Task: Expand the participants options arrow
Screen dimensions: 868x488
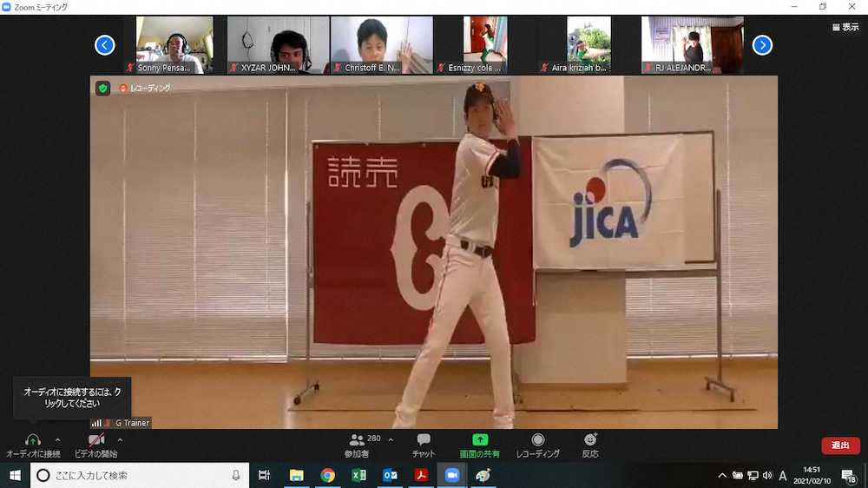Action: point(391,439)
